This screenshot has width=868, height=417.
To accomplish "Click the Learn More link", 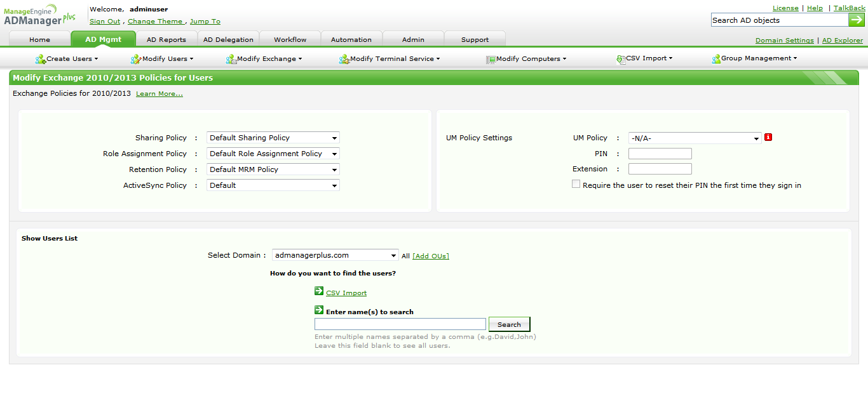I will [x=159, y=94].
